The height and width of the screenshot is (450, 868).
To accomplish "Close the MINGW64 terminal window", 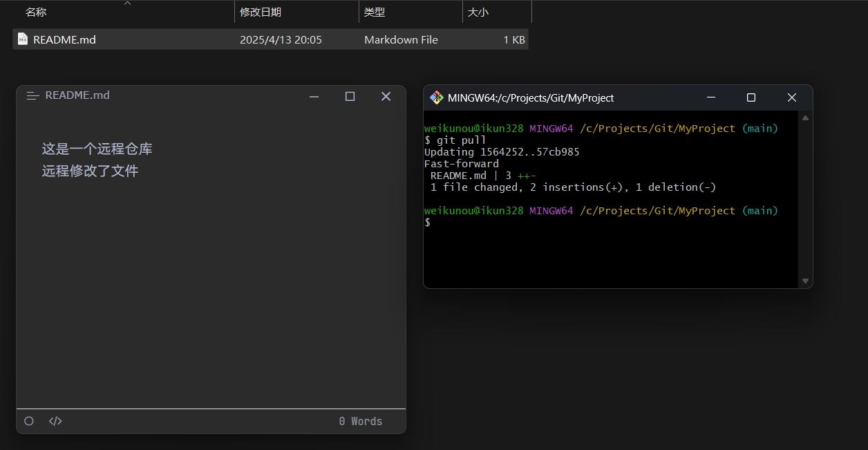I will [792, 97].
